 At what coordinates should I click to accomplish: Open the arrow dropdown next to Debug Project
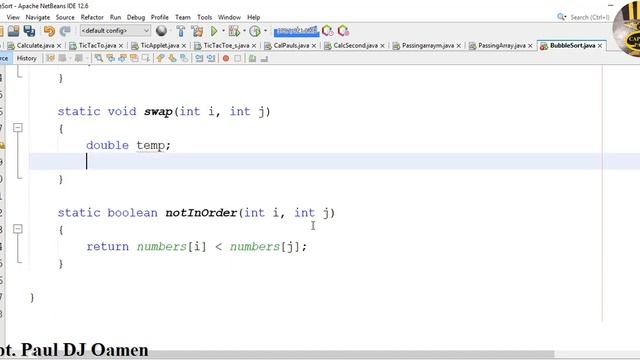pyautogui.click(x=244, y=31)
